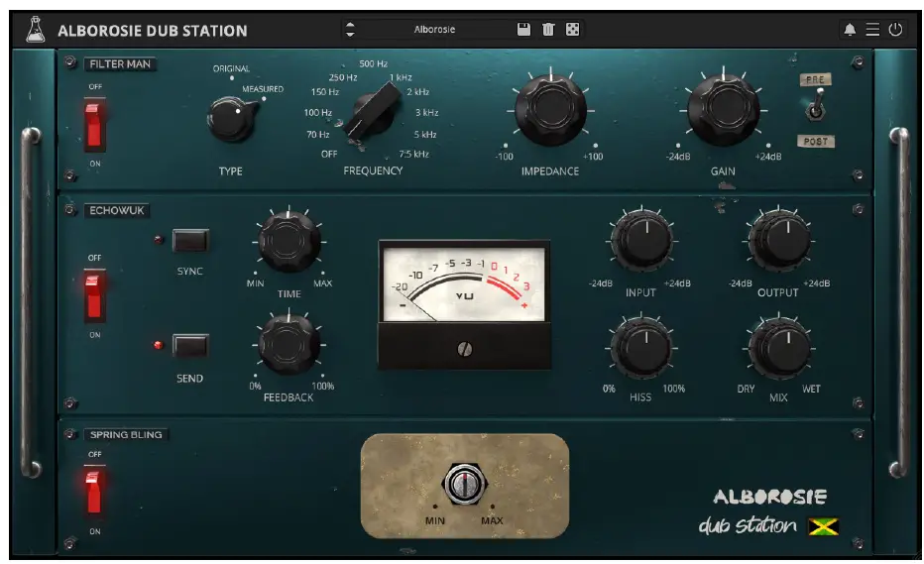Screen dimensions: 924x564
Task: Select the 70 Hz frequency label
Action: point(317,135)
